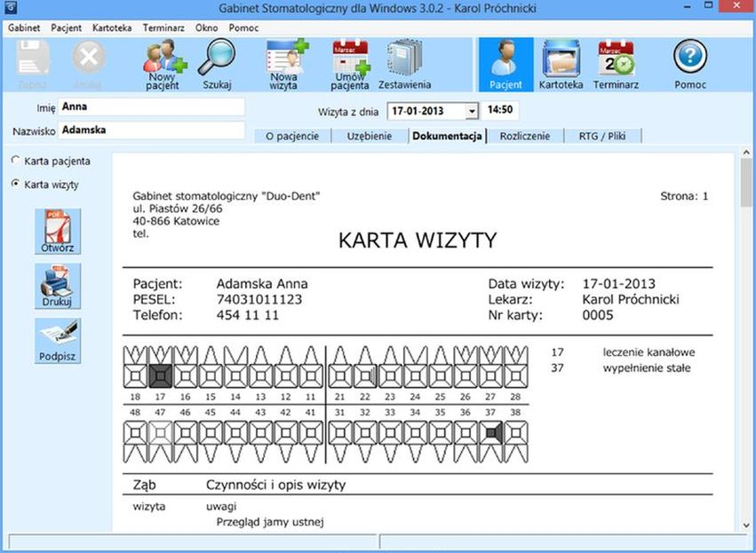Viewport: 756px width, 553px height.
Task: Sign the document with Podpisz
Action: click(x=57, y=341)
